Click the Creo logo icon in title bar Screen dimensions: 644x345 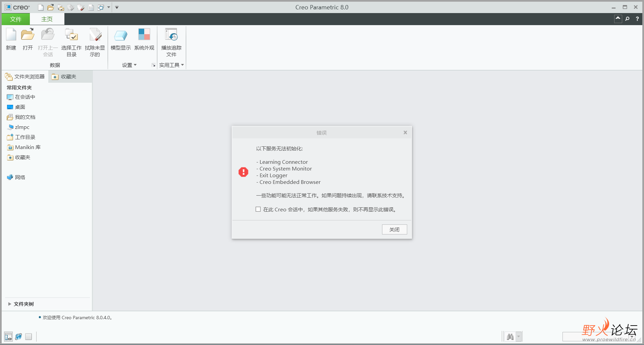pos(8,7)
